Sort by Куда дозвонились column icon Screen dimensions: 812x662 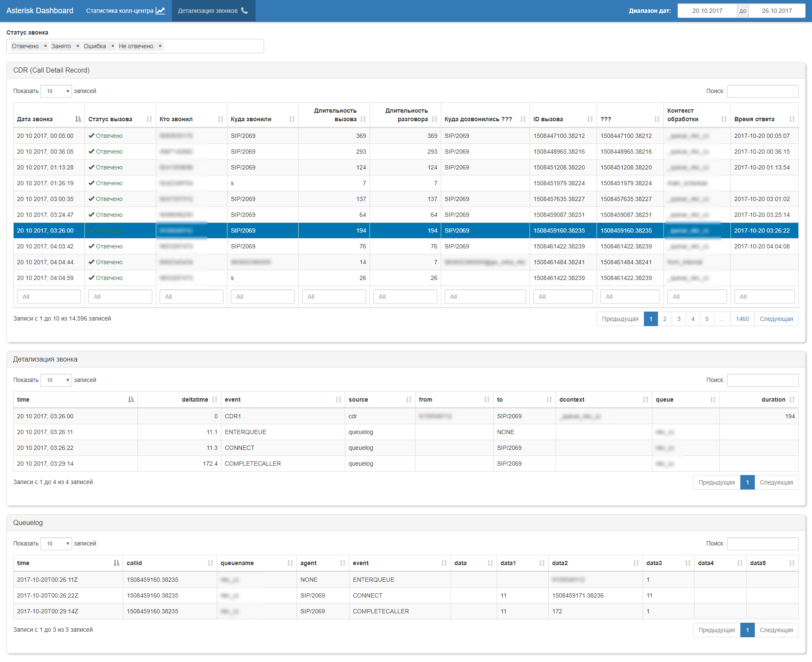[x=523, y=119]
